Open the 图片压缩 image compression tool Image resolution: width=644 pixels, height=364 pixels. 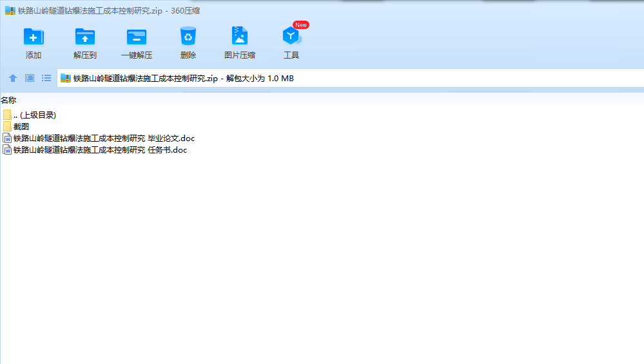click(x=239, y=43)
